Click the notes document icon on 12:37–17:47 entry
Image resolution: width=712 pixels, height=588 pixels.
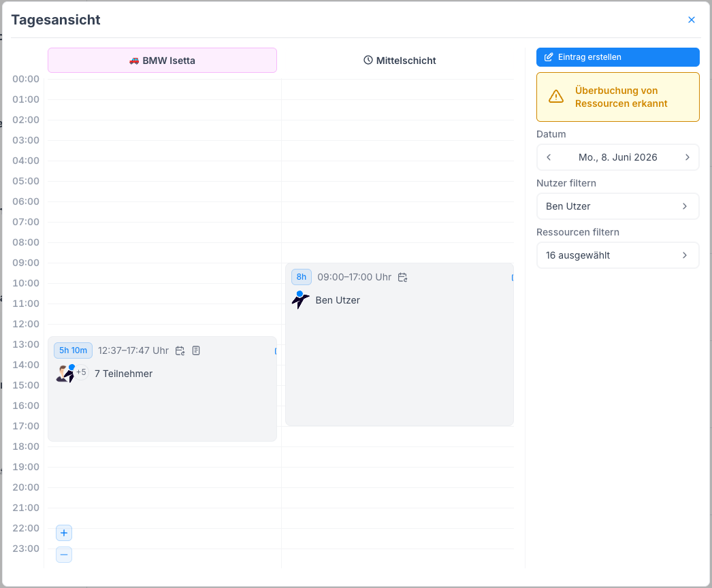click(x=196, y=350)
